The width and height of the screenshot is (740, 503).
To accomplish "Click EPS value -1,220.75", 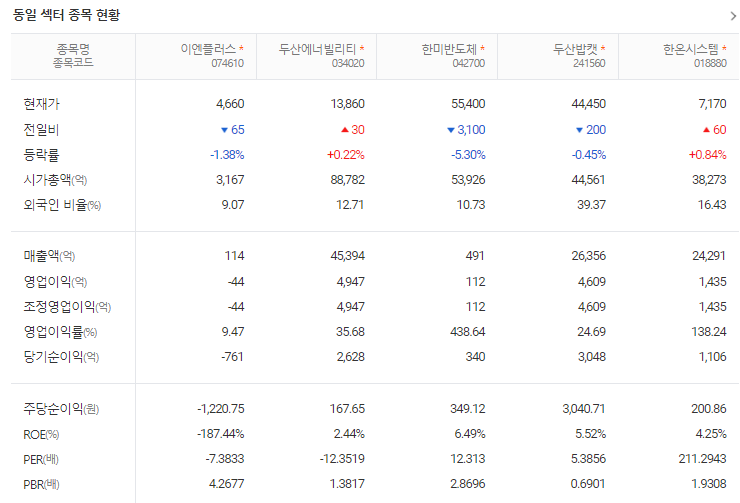I will pos(221,409).
